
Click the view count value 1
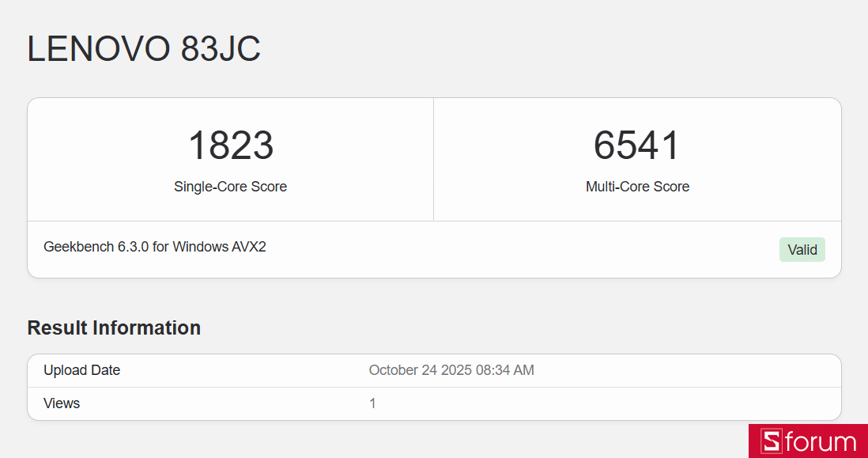[x=372, y=403]
